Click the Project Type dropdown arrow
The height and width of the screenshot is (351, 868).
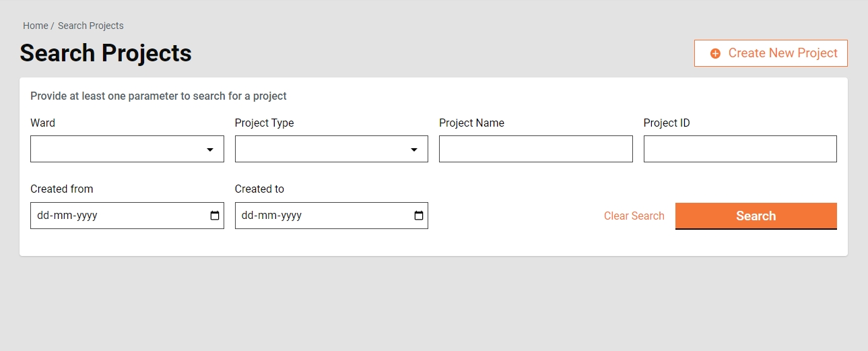point(414,150)
